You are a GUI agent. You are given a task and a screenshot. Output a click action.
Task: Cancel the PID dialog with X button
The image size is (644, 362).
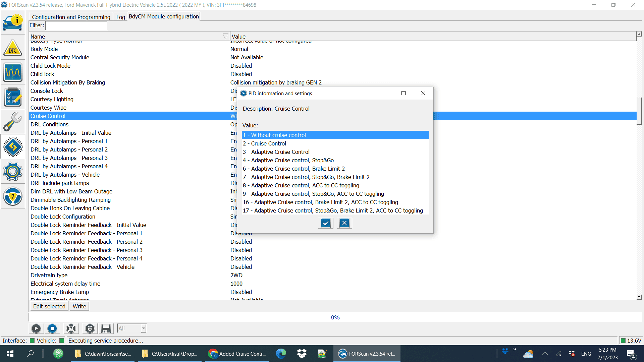[x=344, y=223]
